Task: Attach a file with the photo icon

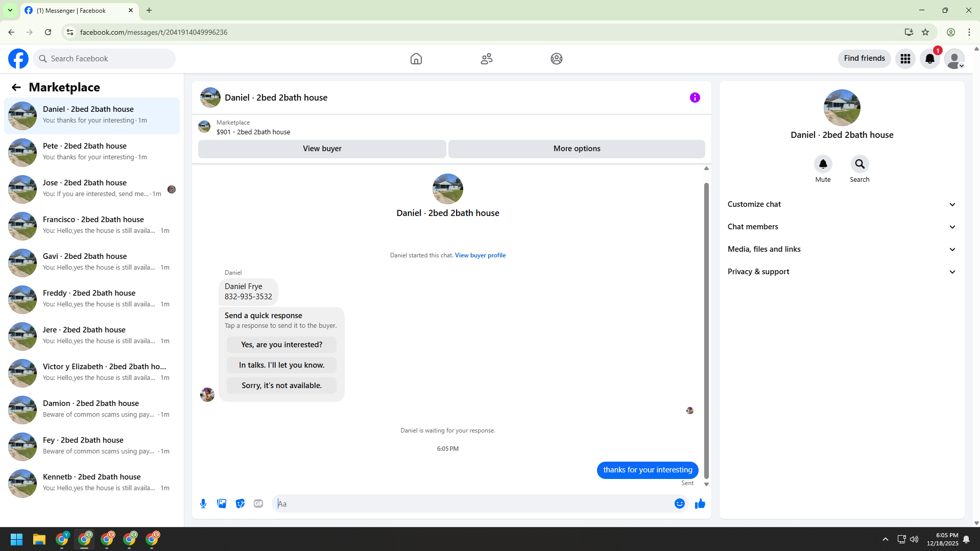Action: pyautogui.click(x=222, y=504)
